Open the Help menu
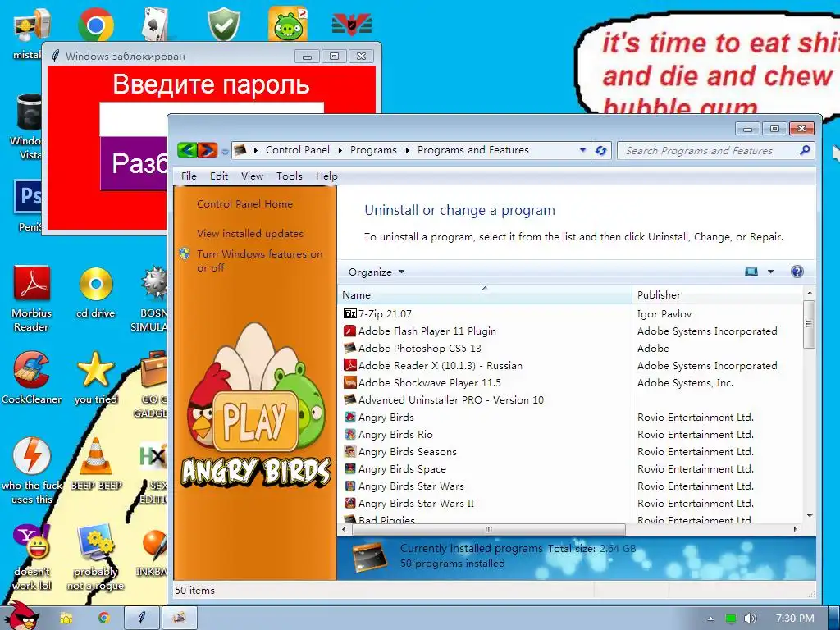840x630 pixels. coord(326,176)
